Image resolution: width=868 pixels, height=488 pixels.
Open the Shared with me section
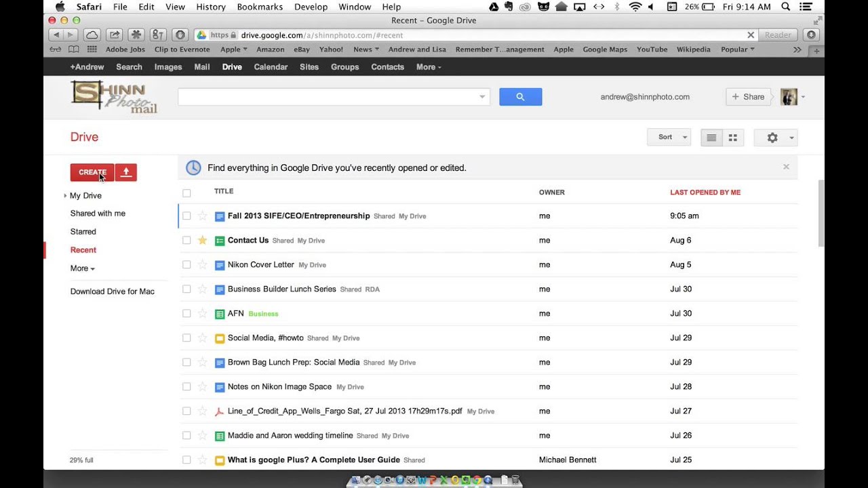pos(98,213)
